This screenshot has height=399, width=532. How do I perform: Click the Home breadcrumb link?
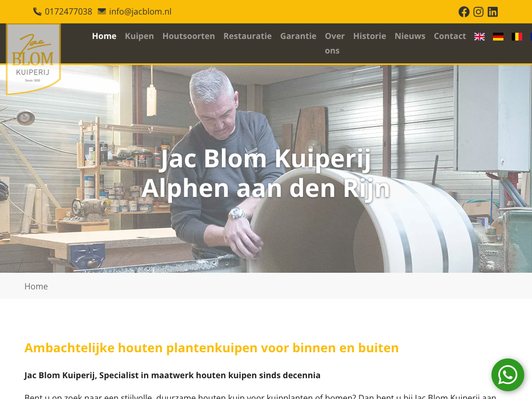(36, 286)
